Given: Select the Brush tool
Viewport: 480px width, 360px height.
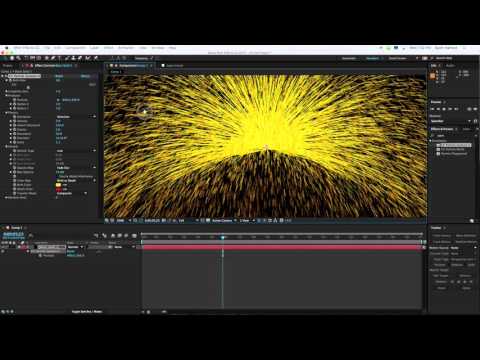Looking at the screenshot, I should [x=67, y=58].
